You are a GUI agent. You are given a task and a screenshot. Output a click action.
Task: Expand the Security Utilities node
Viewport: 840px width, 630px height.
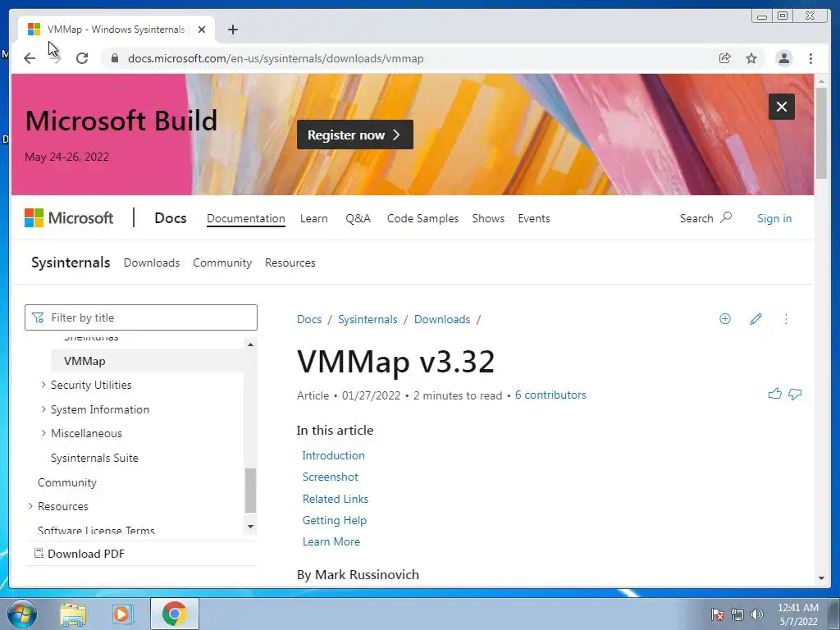43,385
